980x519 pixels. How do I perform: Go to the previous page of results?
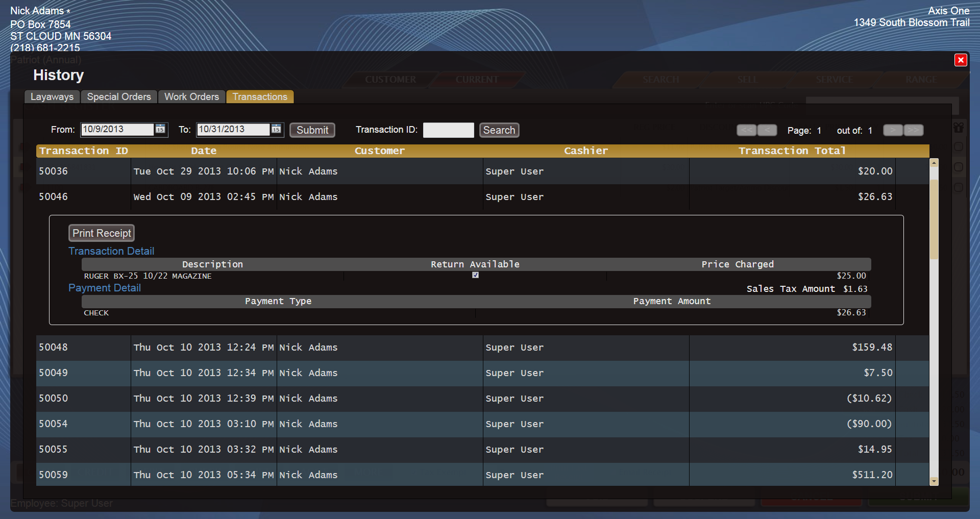767,130
